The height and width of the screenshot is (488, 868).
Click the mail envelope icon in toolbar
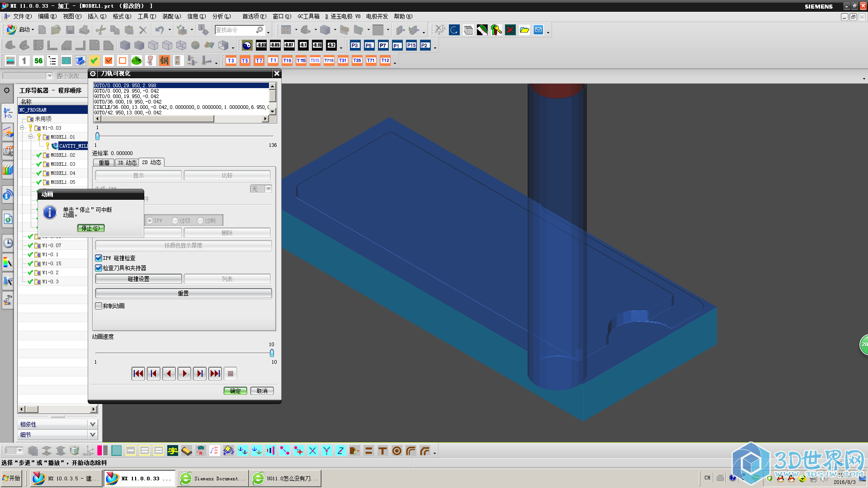[538, 30]
